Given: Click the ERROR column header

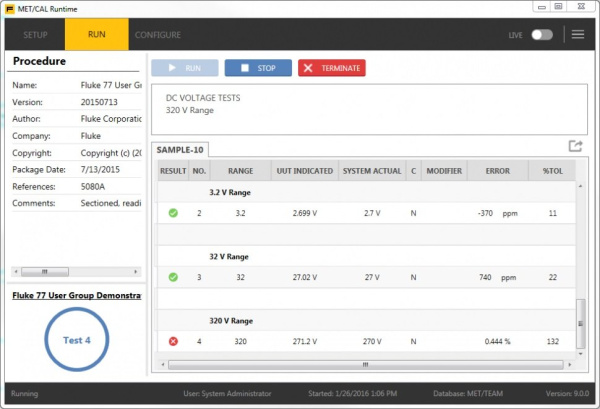Looking at the screenshot, I should pyautogui.click(x=496, y=171).
